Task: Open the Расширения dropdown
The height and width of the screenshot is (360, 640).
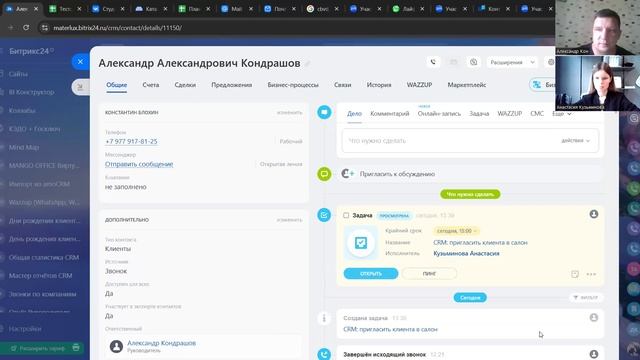Action: [x=512, y=62]
